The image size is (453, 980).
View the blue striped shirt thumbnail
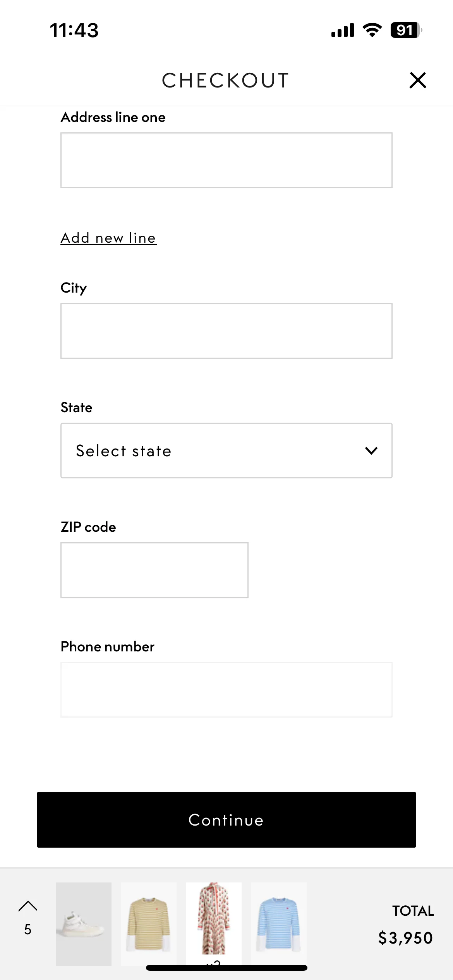[279, 924]
